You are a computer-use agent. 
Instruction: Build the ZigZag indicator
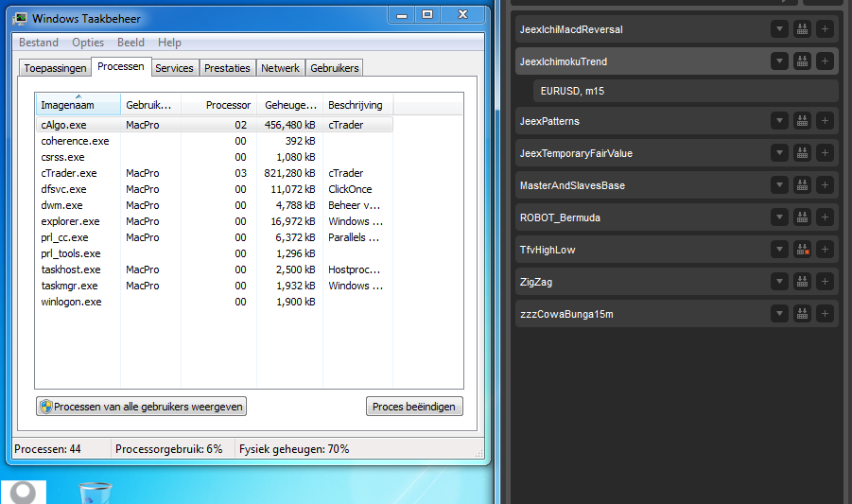tap(802, 282)
